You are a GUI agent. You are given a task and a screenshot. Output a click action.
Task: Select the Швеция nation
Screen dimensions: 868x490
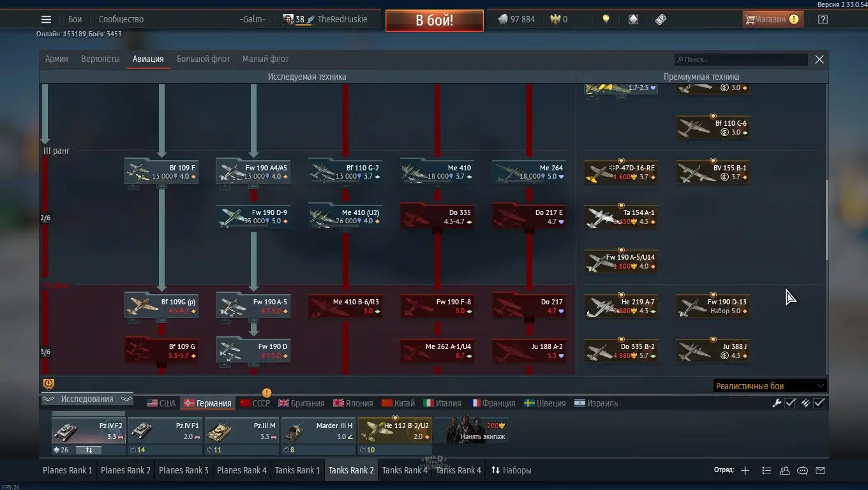coord(544,403)
